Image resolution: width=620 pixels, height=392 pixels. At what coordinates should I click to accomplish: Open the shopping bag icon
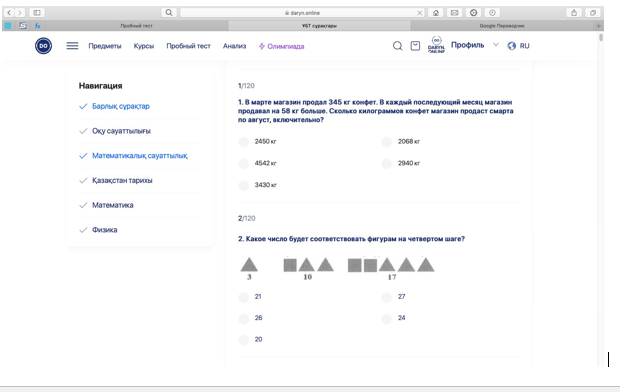(x=415, y=46)
